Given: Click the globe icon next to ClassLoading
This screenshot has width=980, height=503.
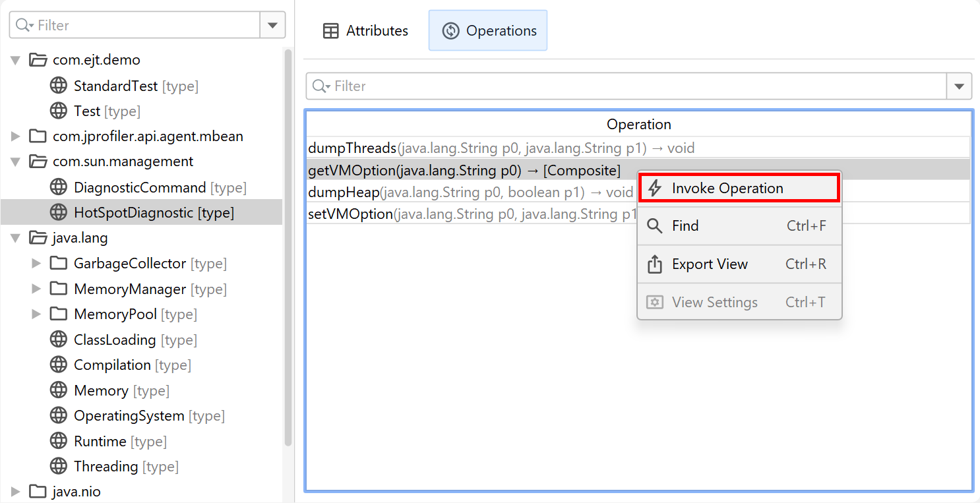Looking at the screenshot, I should [59, 340].
